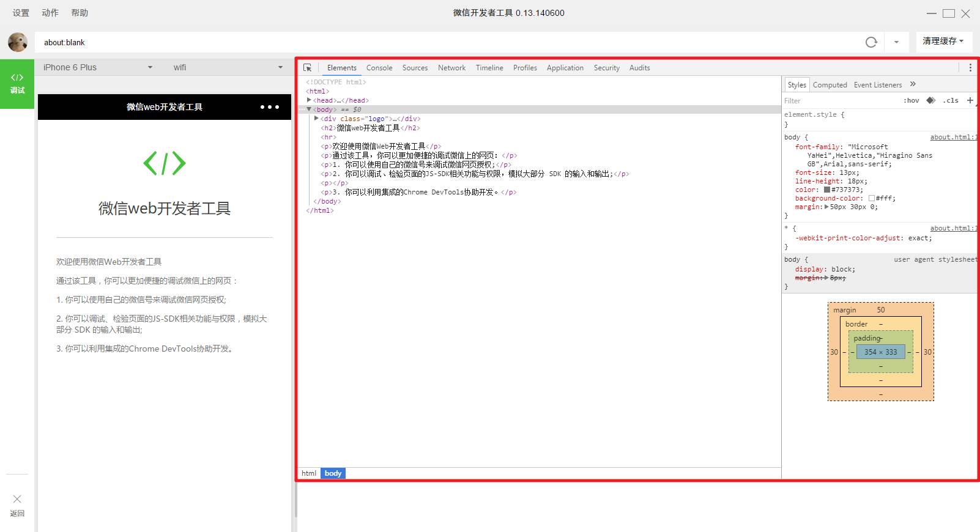The width and height of the screenshot is (980, 532).
Task: Open the arrow dropdown beside refresh
Action: [x=896, y=42]
